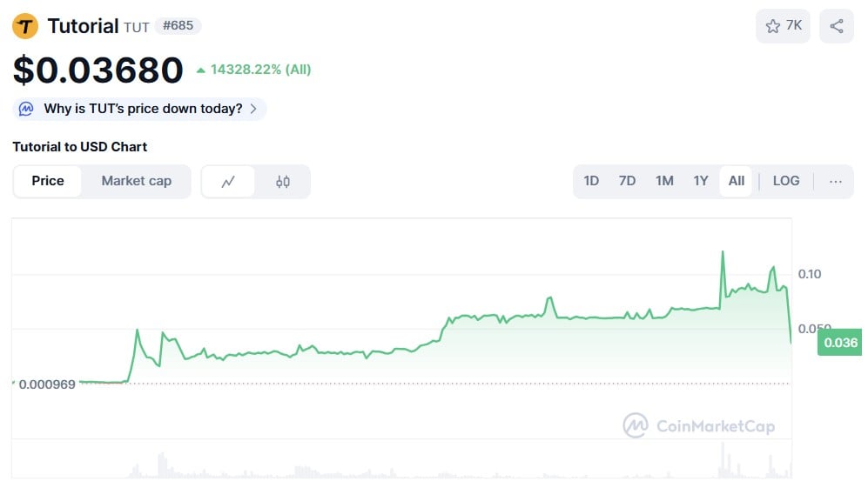
Task: Click the price spike peak on chart
Action: click(x=723, y=252)
